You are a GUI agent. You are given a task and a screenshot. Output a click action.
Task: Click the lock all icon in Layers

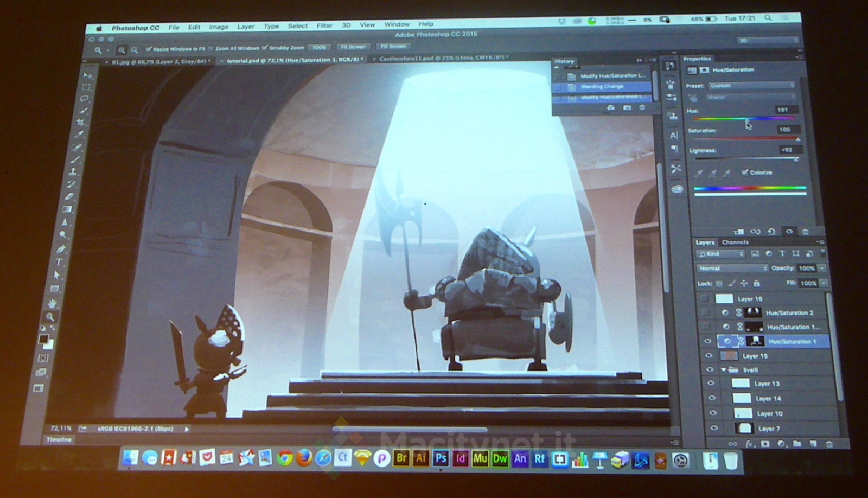757,283
